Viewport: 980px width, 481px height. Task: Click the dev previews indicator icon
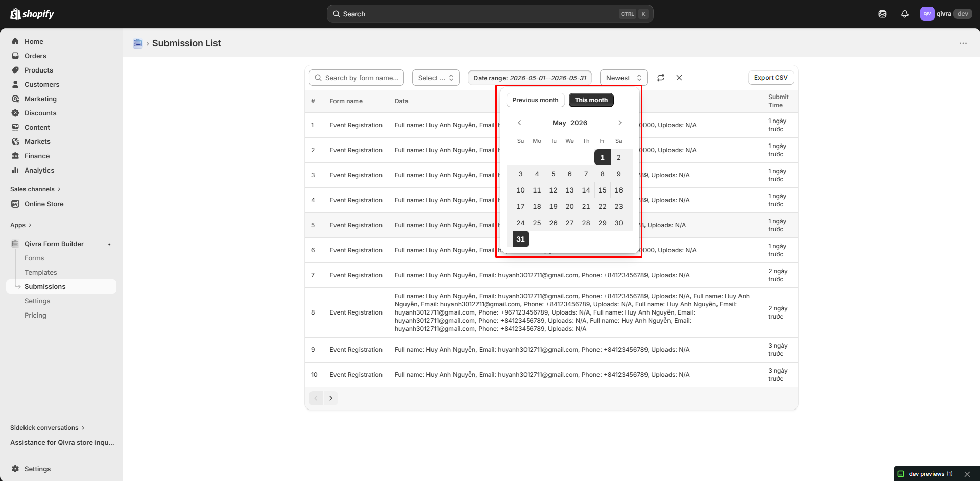[901, 474]
